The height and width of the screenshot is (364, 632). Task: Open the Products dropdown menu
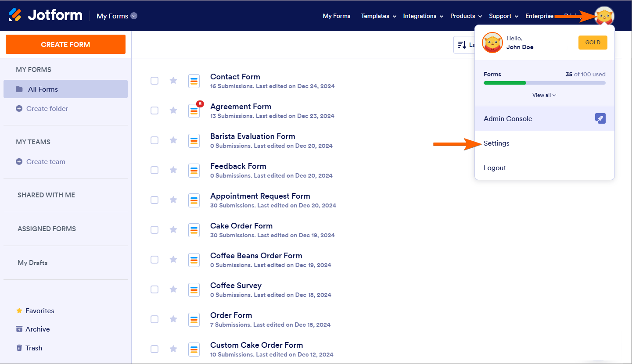[466, 16]
